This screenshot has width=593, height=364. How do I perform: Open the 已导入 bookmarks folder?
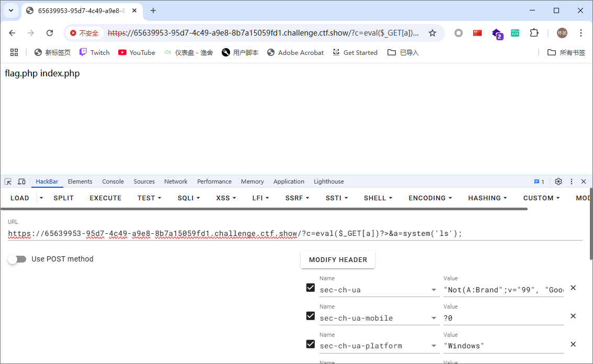point(403,53)
